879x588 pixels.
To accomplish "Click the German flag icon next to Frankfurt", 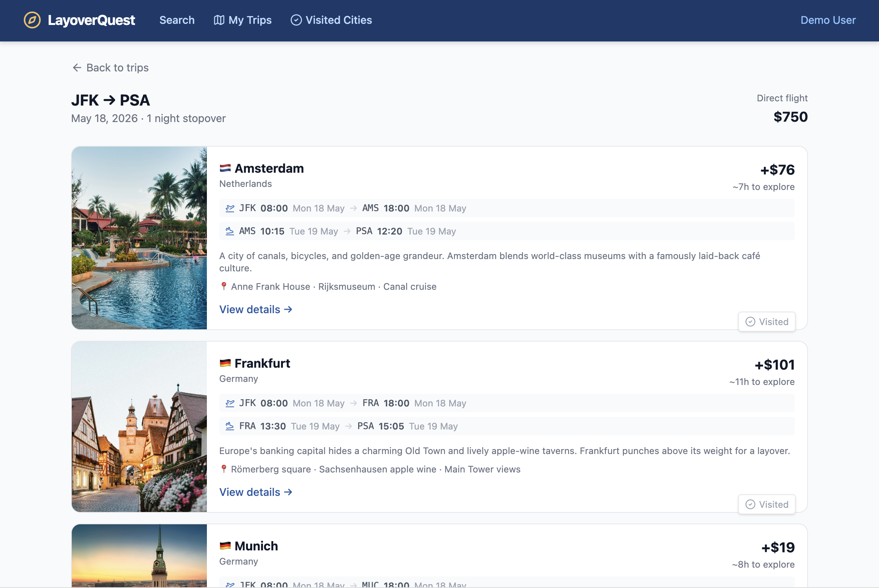I will (x=225, y=363).
